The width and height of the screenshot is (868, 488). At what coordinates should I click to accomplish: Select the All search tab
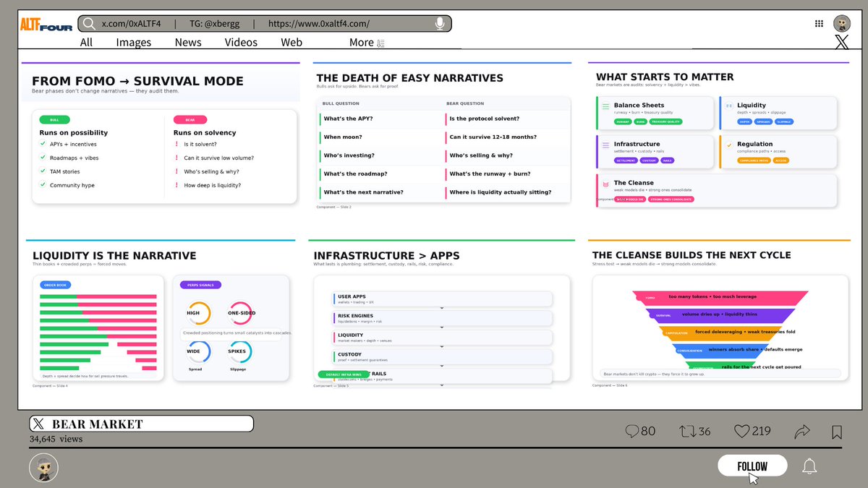(x=87, y=42)
